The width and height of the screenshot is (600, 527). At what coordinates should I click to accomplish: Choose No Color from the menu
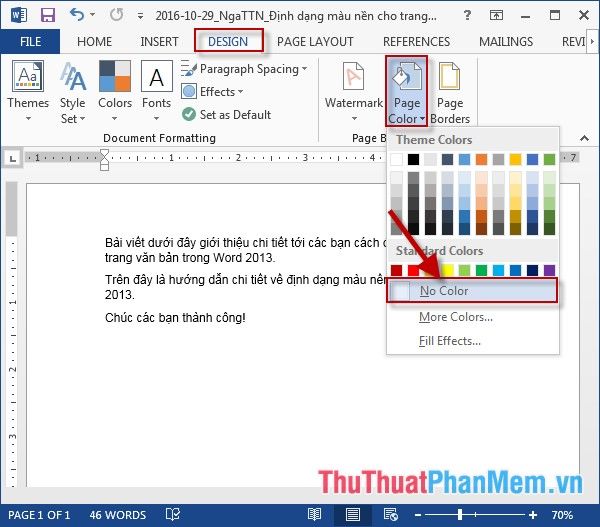[472, 291]
